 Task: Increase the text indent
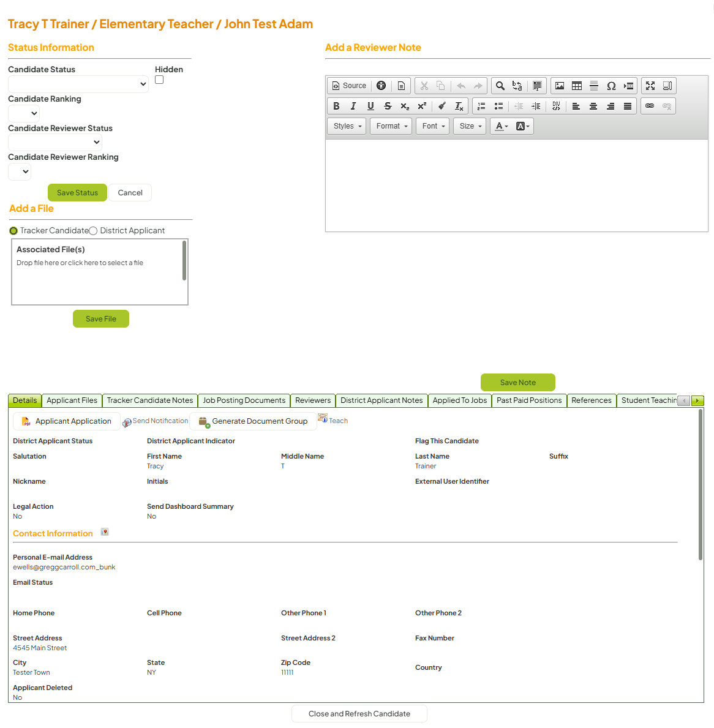(536, 107)
